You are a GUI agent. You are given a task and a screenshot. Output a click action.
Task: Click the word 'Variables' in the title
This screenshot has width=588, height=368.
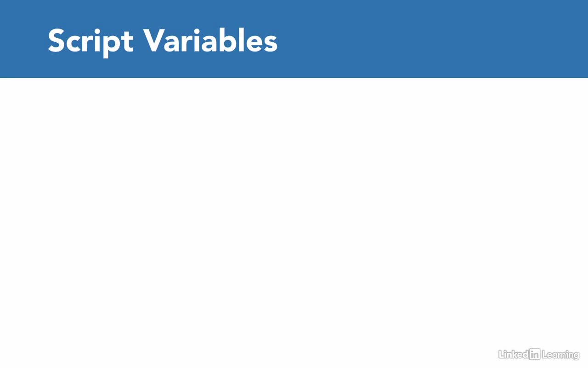pos(211,40)
